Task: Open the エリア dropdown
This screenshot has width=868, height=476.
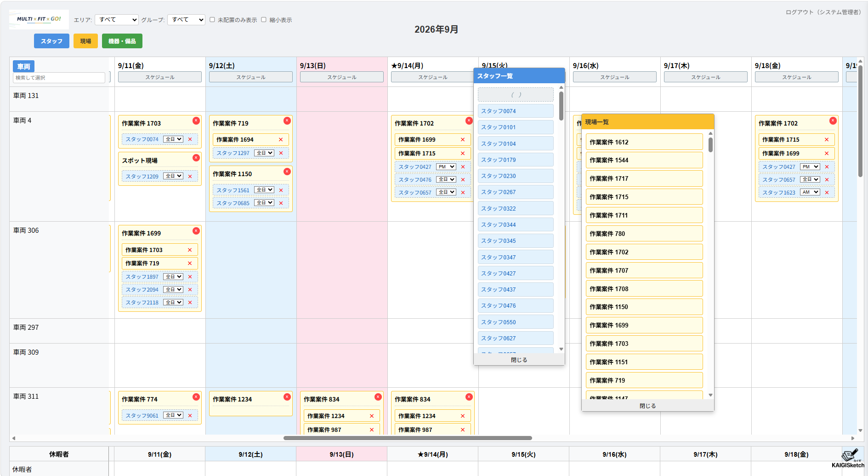Action: tap(116, 20)
